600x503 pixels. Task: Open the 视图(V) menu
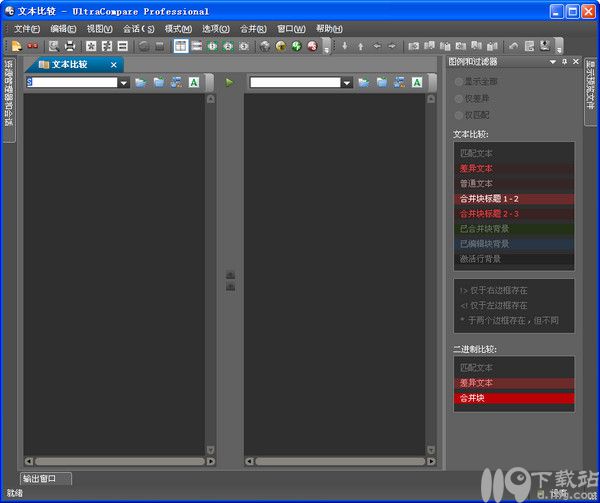click(99, 29)
